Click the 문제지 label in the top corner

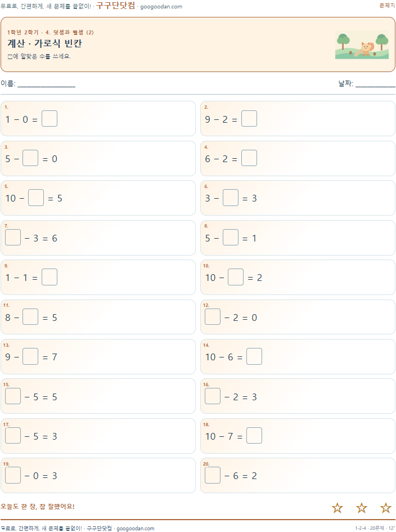point(387,6)
